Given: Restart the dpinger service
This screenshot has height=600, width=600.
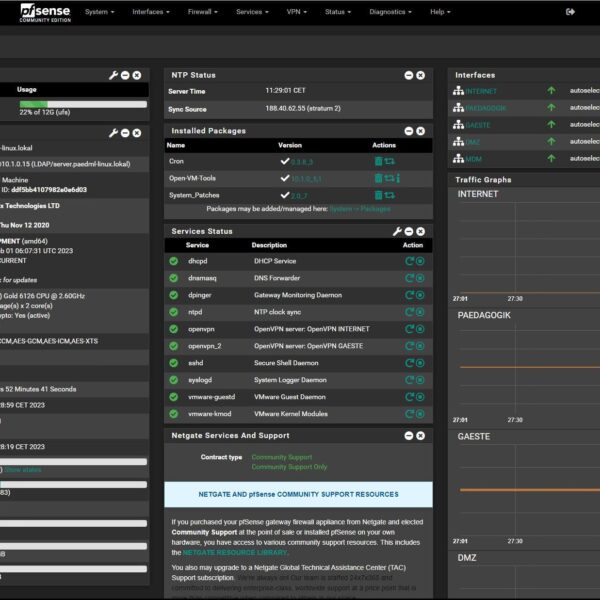Looking at the screenshot, I should tap(409, 295).
